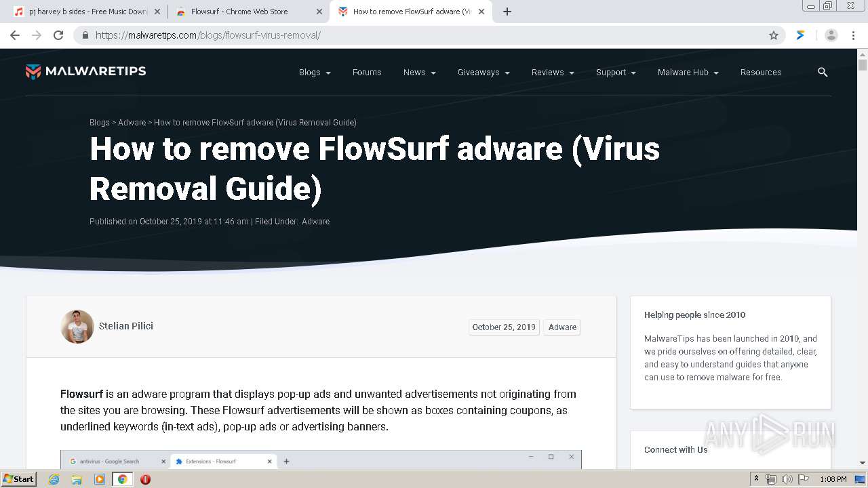Close the Flowsurf Chrome Web Store tab
Image resolution: width=868 pixels, height=488 pixels.
click(319, 12)
